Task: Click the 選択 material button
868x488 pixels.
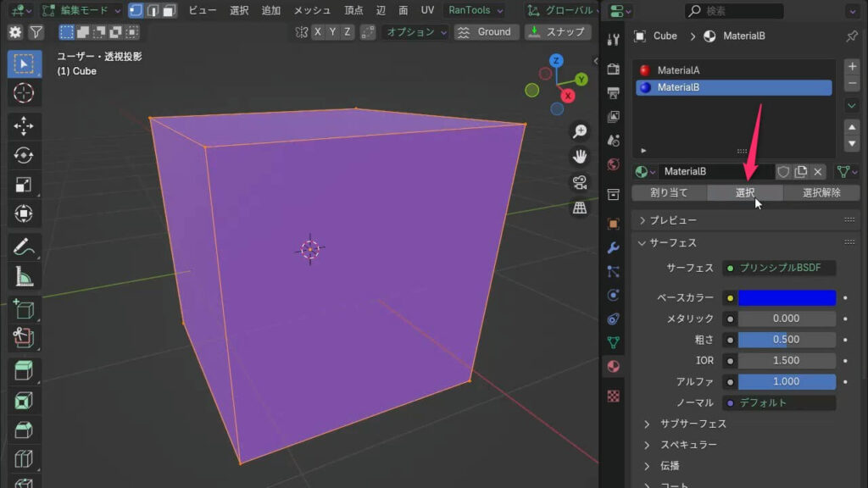Action: coord(745,192)
